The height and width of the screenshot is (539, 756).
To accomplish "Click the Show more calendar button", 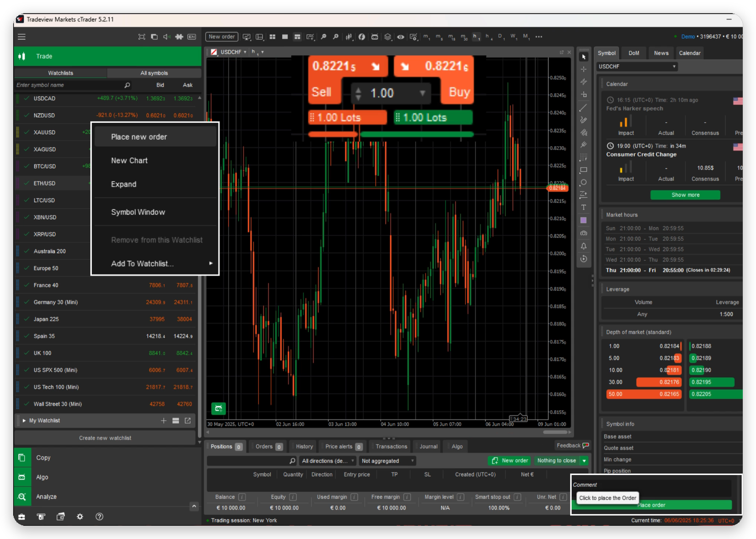I will click(685, 195).
